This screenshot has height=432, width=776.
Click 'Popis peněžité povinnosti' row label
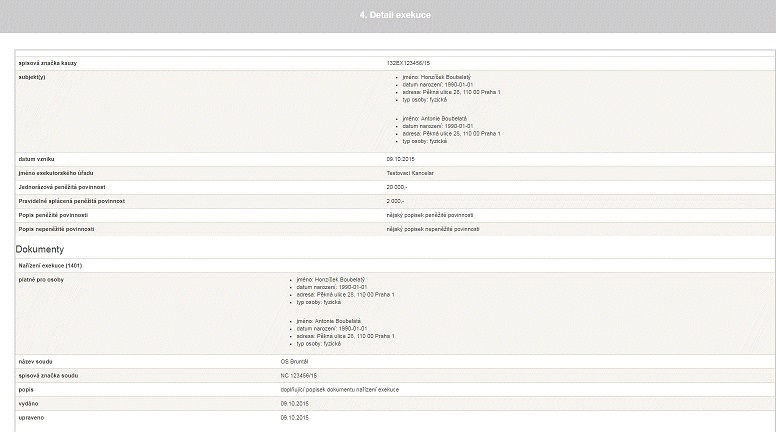pyautogui.click(x=54, y=215)
